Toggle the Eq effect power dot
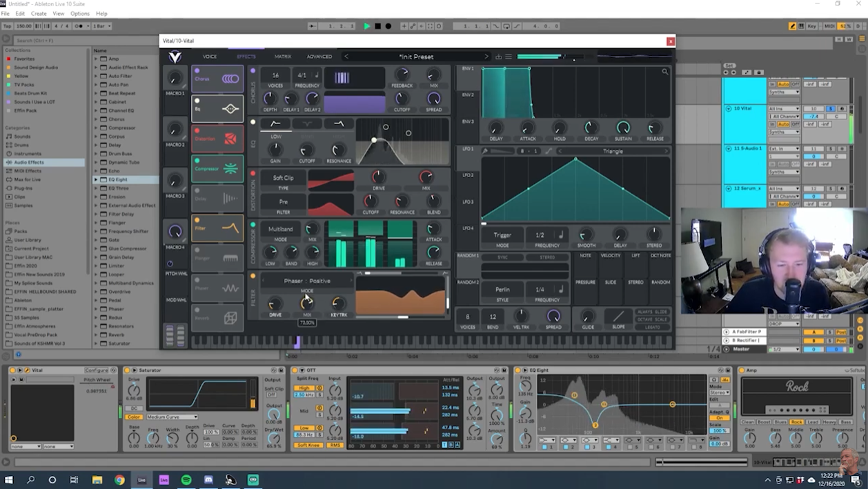 [197, 101]
